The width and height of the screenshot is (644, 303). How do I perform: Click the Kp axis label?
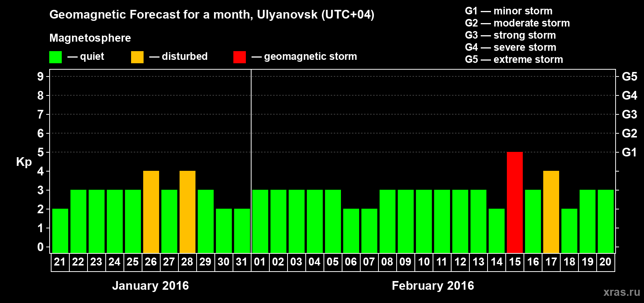(x=24, y=162)
